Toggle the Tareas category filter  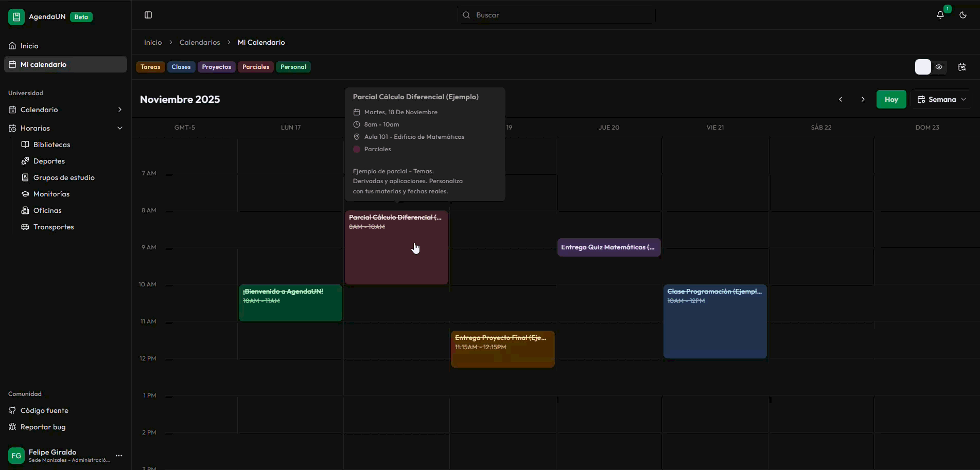(x=150, y=67)
